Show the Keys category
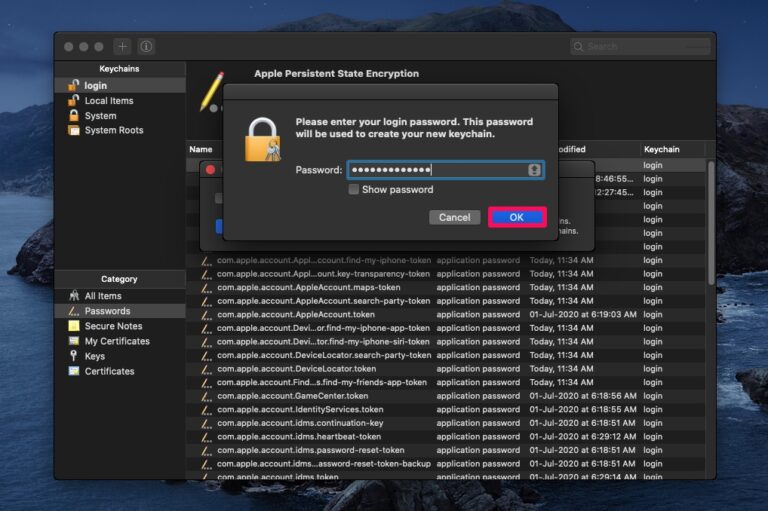The image size is (768, 511). click(x=120, y=356)
